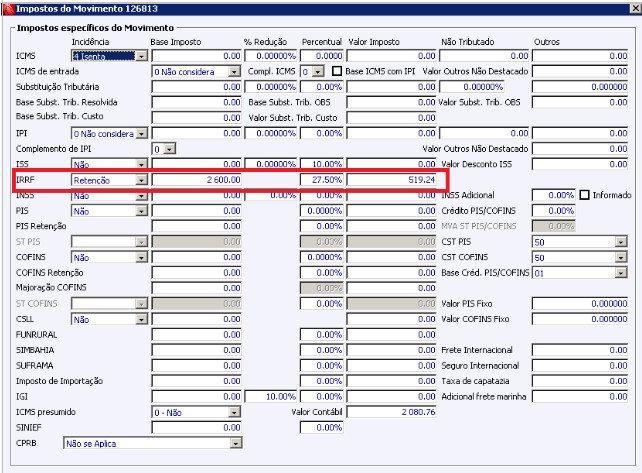Click FUNRURAL Base Imposto field

[197, 335]
